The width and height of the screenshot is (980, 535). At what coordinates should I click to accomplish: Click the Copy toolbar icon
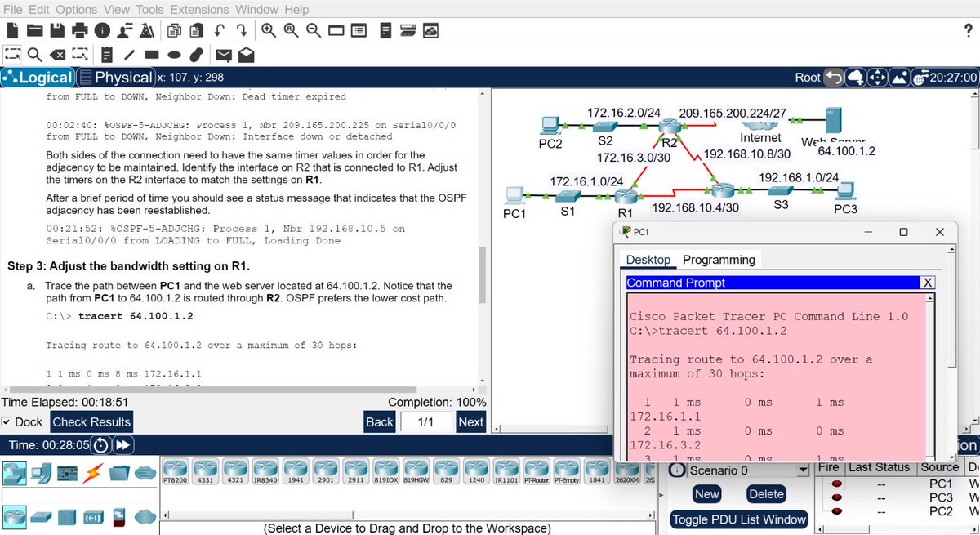174,30
